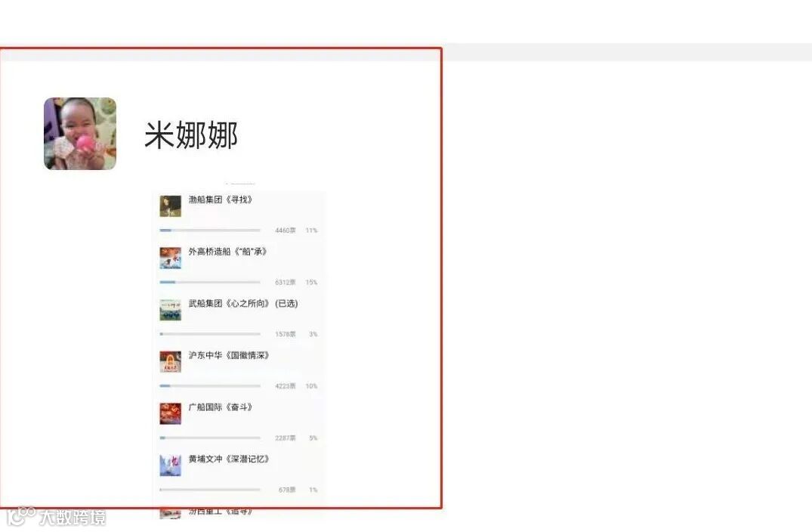Screen dimensions: 812x532
Task: Select 外高桥造船《"船"承》 voting option
Action: (227, 251)
